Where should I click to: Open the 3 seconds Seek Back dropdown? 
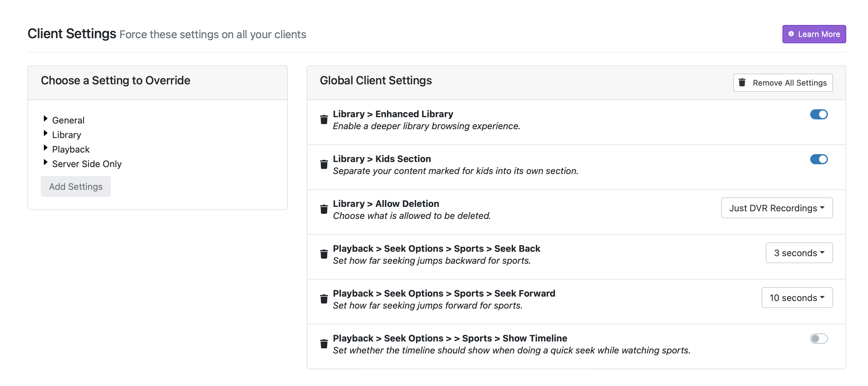799,253
